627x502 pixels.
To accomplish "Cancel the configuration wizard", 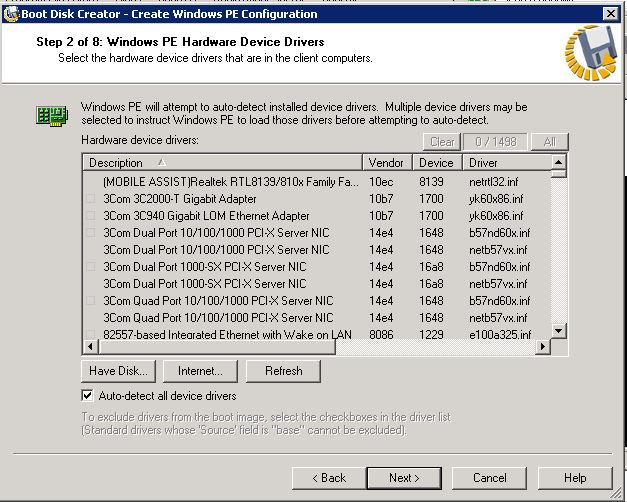I will [x=489, y=478].
